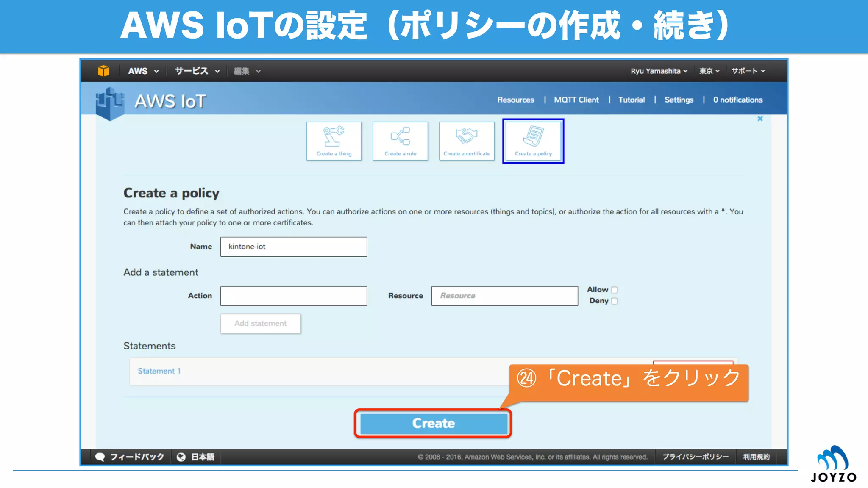Viewport: 868px width, 488px height.
Task: Select the Create a rule icon
Action: pyautogui.click(x=400, y=141)
